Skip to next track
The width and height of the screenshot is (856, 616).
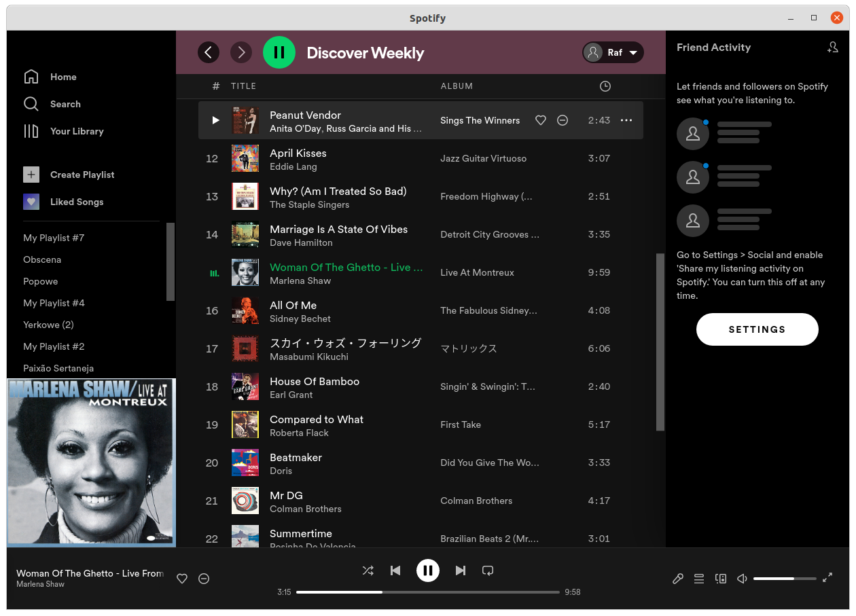(461, 570)
